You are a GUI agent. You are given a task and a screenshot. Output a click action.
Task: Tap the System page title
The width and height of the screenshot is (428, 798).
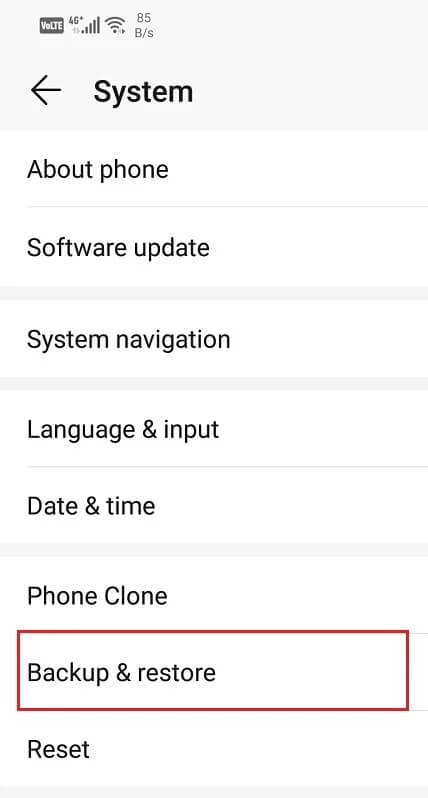(143, 92)
